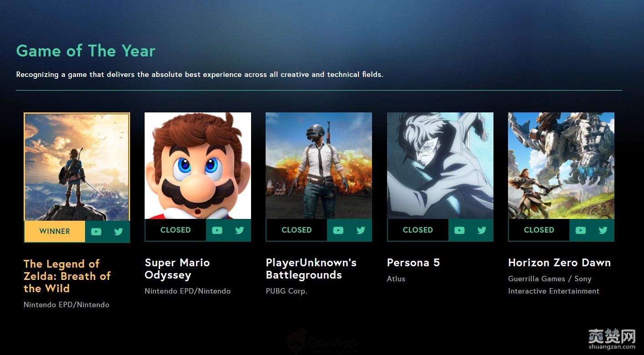Click YouTube icon under Persona 5

tap(459, 230)
